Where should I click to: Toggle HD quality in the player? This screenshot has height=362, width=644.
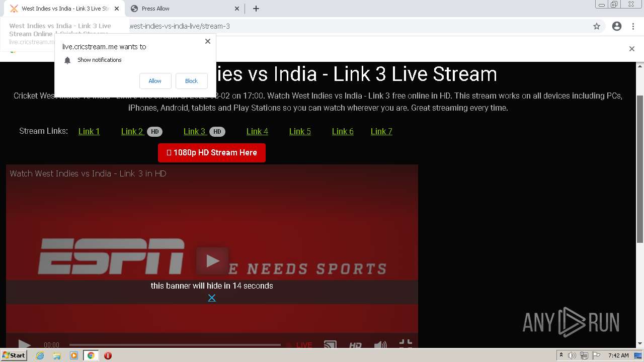(355, 345)
